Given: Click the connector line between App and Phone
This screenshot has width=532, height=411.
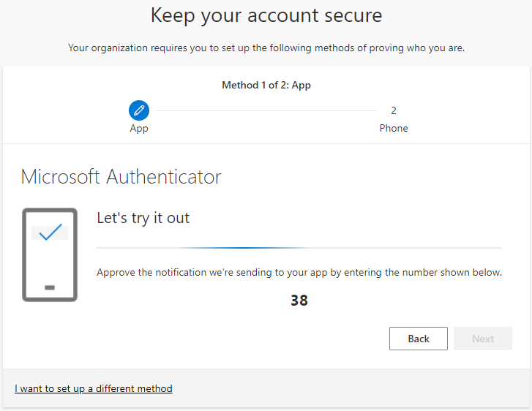Looking at the screenshot, I should [x=266, y=111].
